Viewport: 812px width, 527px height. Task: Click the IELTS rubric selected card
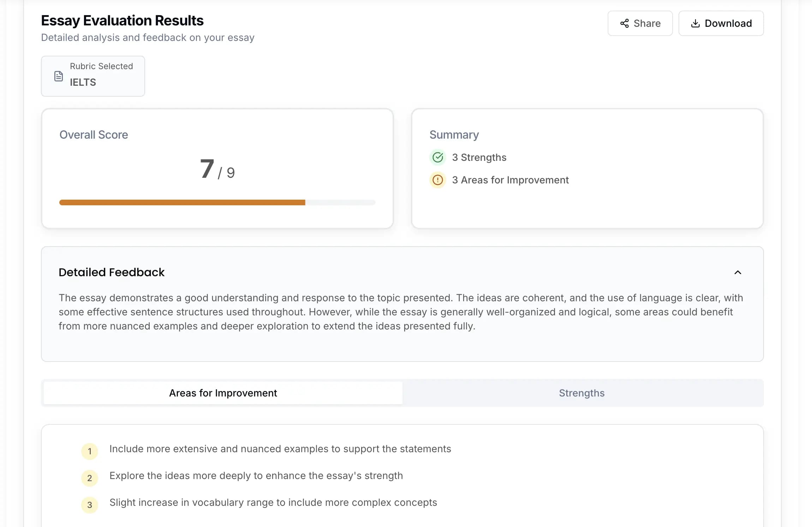93,76
